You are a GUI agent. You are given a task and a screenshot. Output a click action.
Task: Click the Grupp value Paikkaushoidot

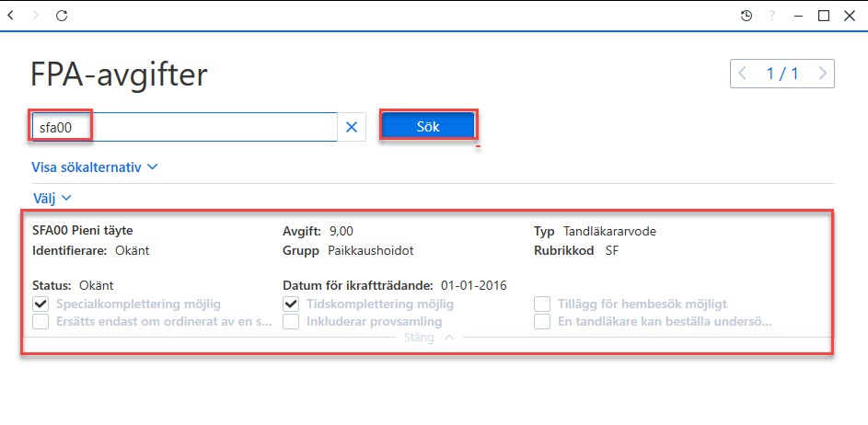371,251
